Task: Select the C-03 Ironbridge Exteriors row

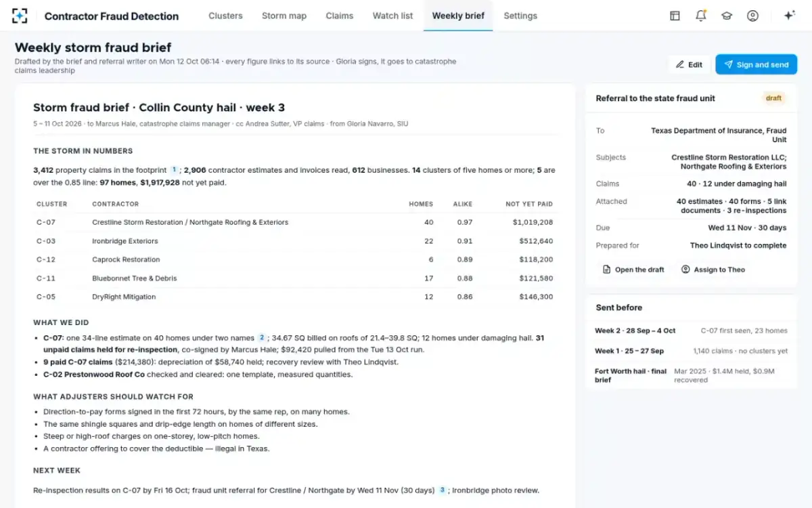Action: pyautogui.click(x=294, y=241)
